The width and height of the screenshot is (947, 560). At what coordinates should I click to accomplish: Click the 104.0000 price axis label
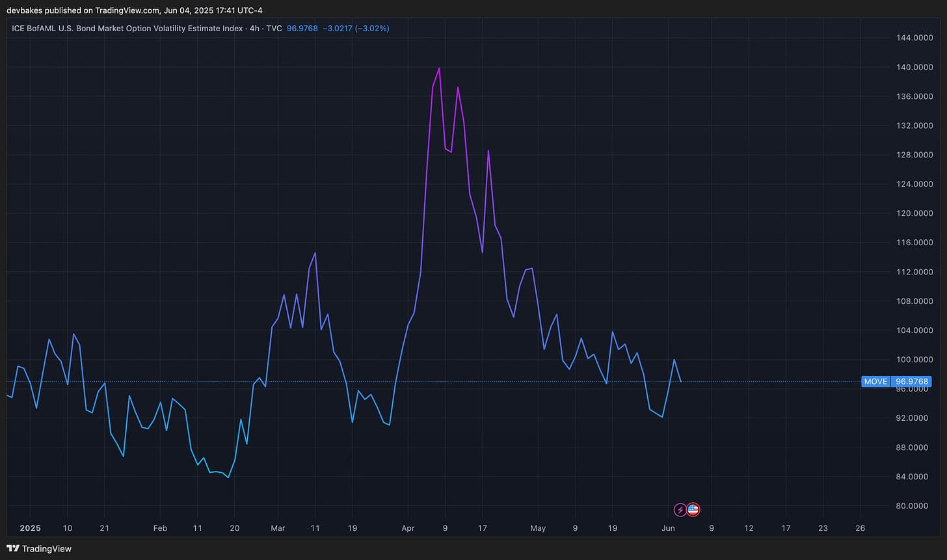pyautogui.click(x=913, y=330)
